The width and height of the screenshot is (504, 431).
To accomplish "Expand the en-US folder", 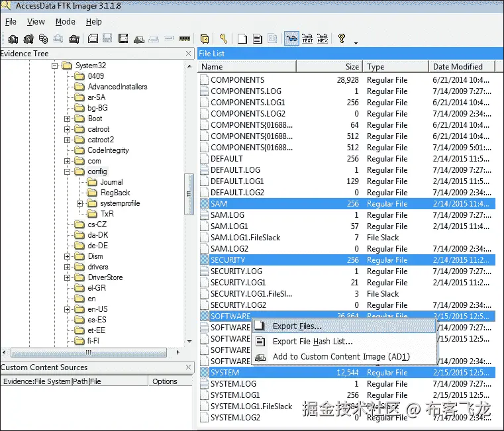I will click(67, 309).
